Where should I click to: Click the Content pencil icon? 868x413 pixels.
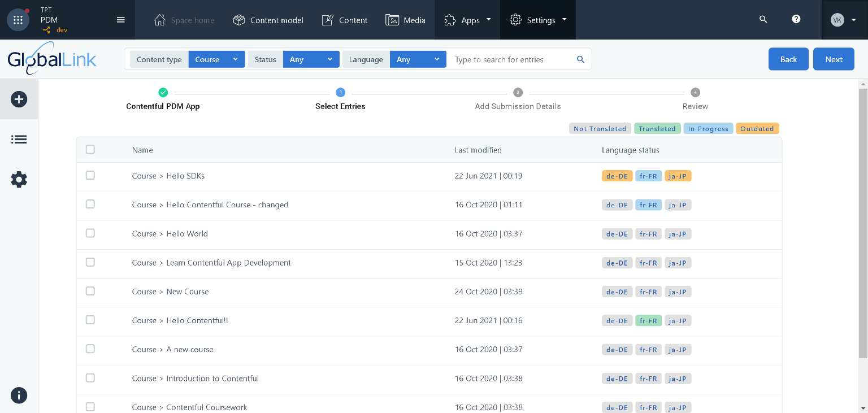tap(327, 20)
